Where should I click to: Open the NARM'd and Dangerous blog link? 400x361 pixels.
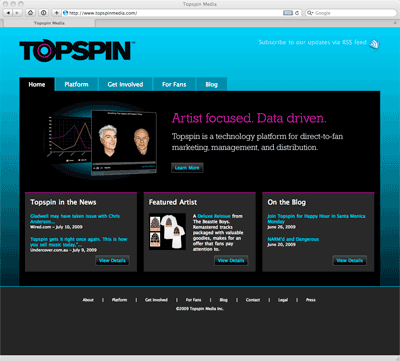(x=293, y=239)
